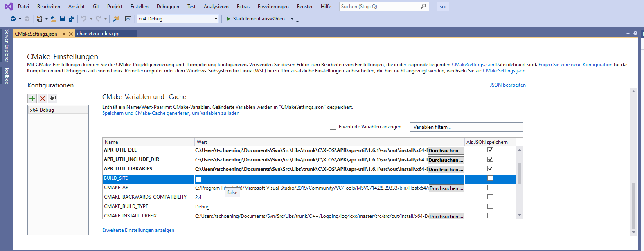
Task: Click Speichern und CMake-Cache generieren link
Action: [171, 113]
